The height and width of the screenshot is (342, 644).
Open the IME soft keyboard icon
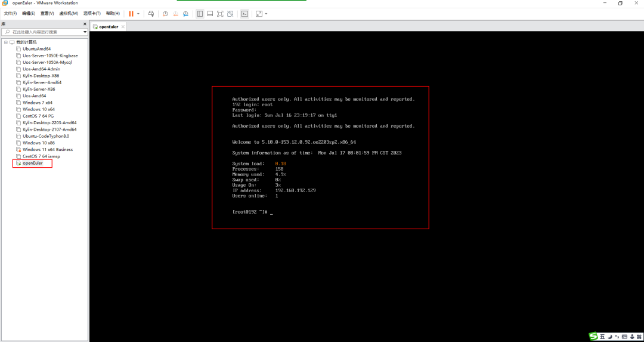[x=625, y=337]
